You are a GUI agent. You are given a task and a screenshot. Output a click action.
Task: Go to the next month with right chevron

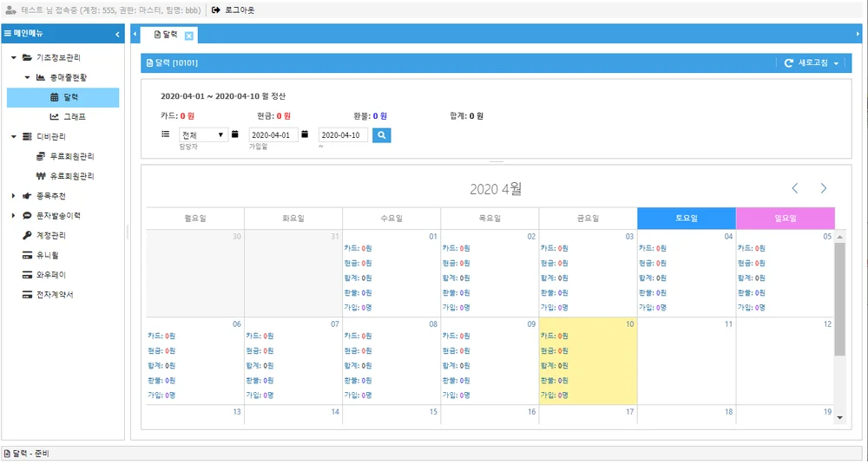click(x=824, y=188)
